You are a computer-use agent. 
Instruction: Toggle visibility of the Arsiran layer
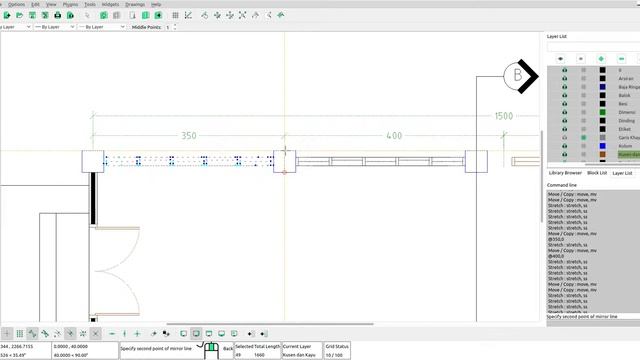(565, 78)
